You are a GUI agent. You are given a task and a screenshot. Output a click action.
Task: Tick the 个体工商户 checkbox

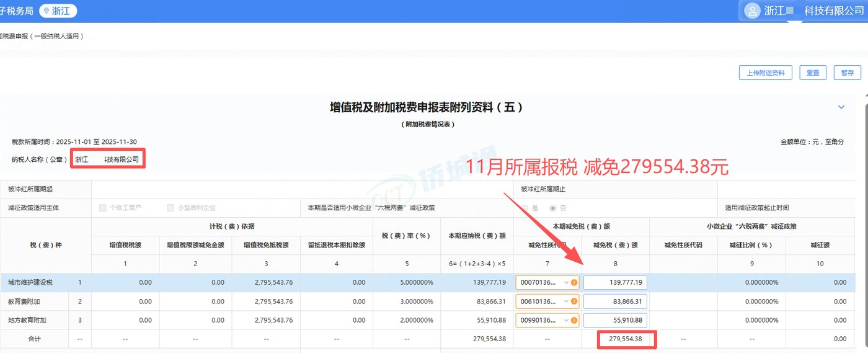coord(102,208)
